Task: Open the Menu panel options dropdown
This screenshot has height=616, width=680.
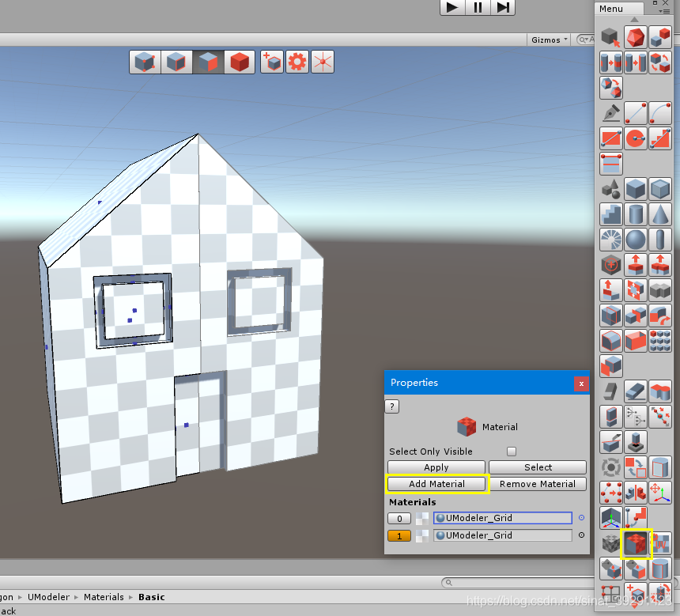Action: 664,10
